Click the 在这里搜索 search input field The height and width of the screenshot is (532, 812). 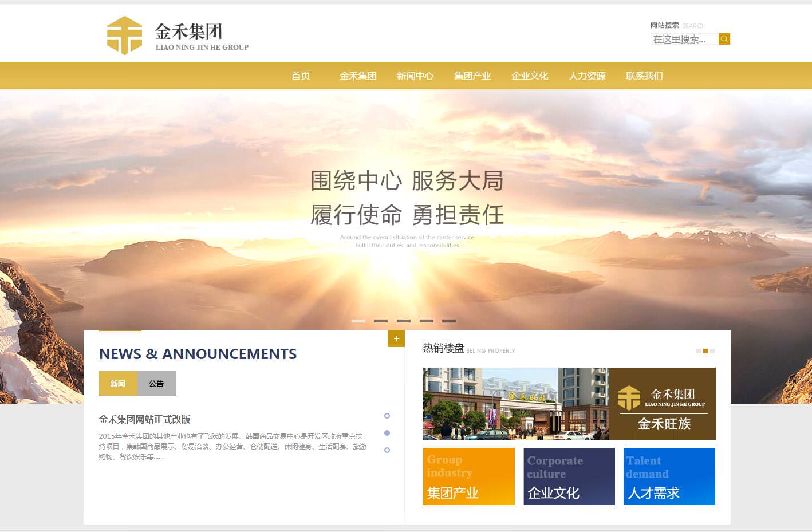[684, 39]
